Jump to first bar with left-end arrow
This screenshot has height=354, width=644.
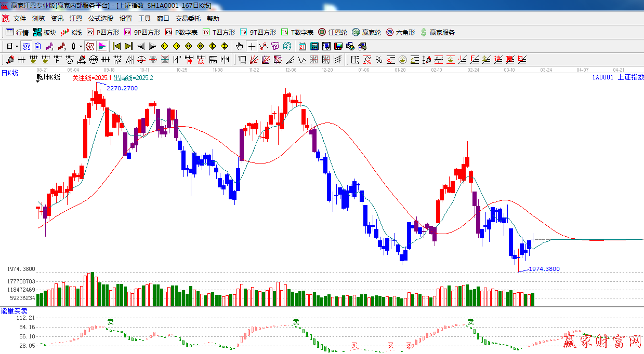tap(116, 46)
